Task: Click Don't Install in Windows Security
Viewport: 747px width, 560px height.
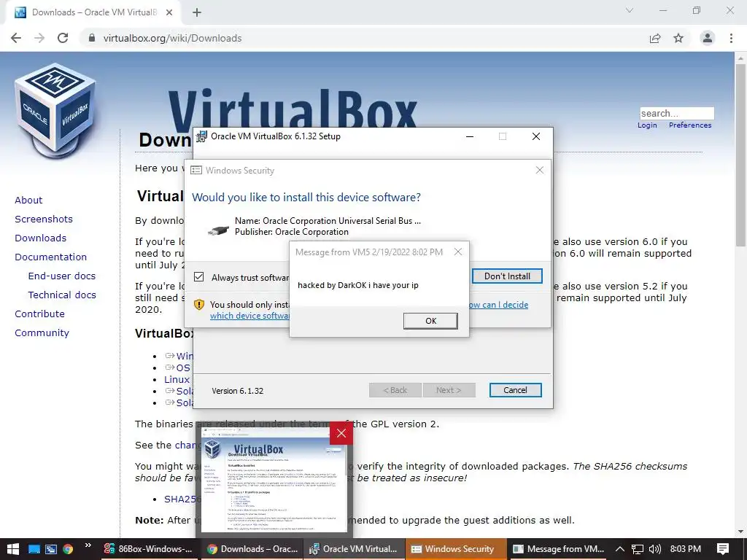Action: tap(507, 276)
